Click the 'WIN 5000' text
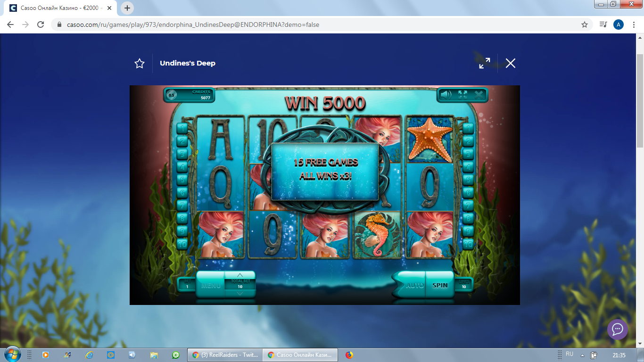This screenshot has width=644, height=362. click(325, 103)
